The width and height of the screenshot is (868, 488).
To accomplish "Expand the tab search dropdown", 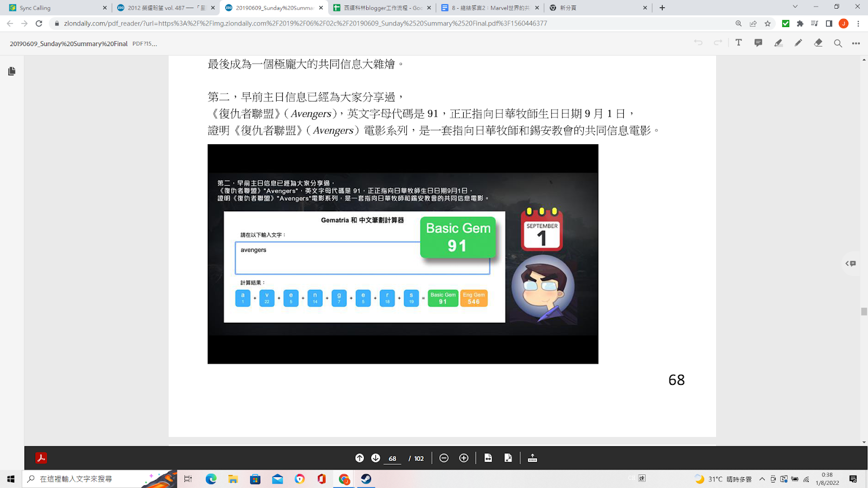I will tap(795, 7).
